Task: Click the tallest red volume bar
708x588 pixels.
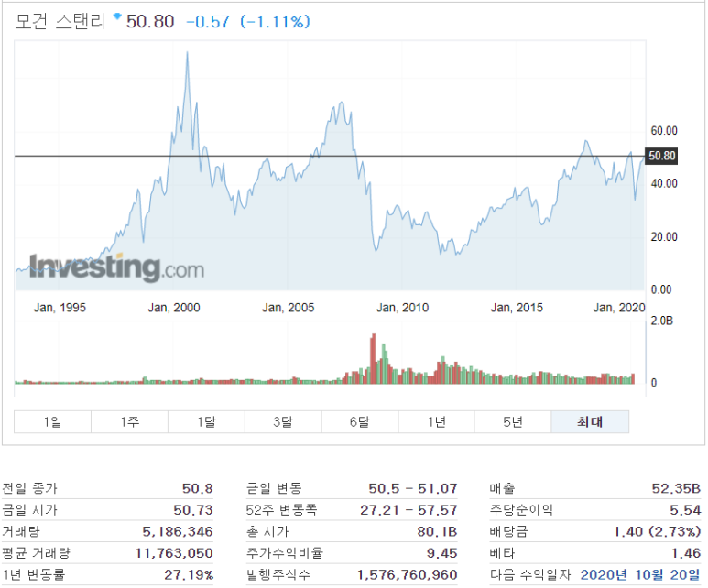Action: tap(373, 359)
